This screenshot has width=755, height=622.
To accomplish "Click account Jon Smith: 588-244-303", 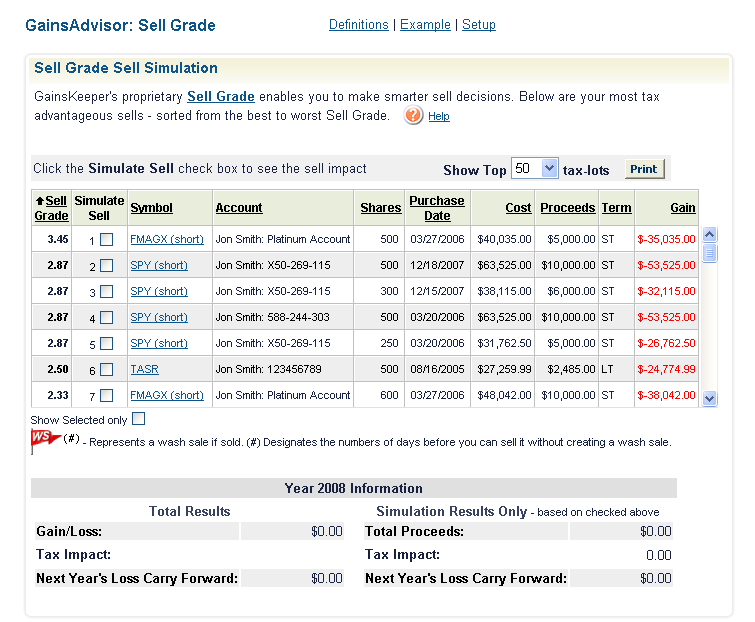I will click(273, 317).
